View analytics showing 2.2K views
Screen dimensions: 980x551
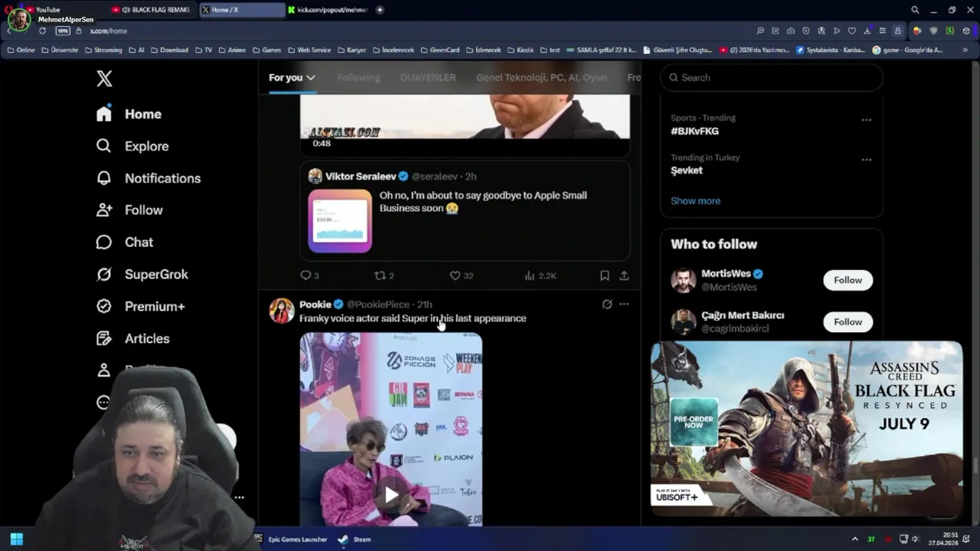pyautogui.click(x=541, y=275)
